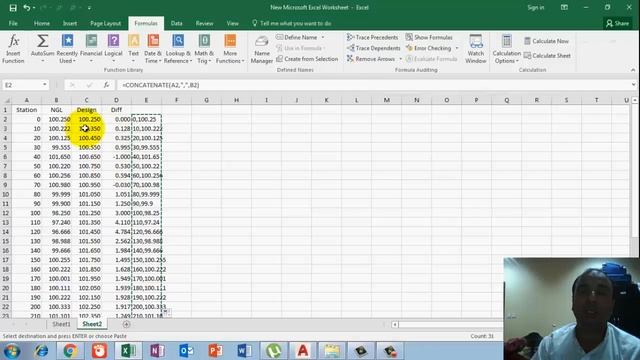Switch to the Sheet1 tab
The width and height of the screenshot is (640, 360).
61,324
